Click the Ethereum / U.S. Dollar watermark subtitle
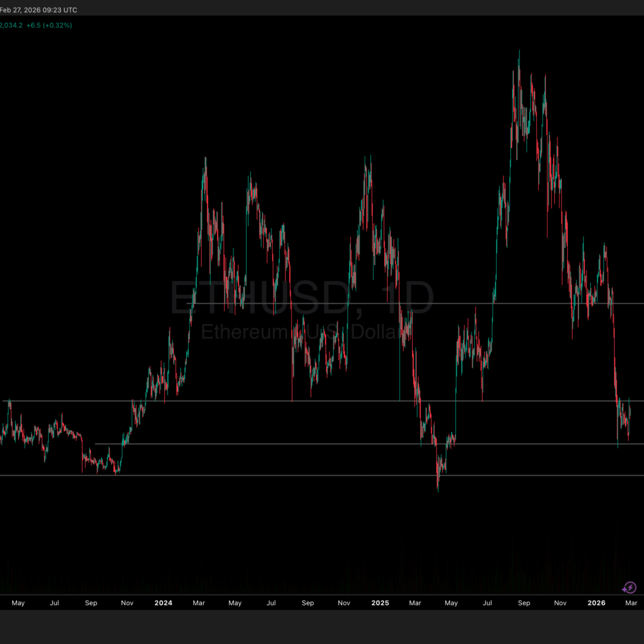Screen dimensions: 644x644 [x=302, y=332]
